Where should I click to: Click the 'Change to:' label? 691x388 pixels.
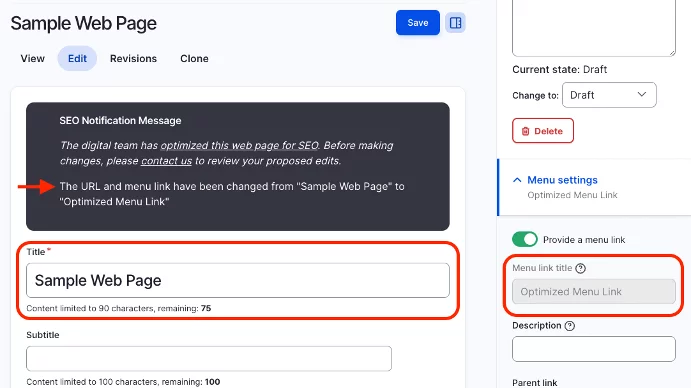(535, 96)
